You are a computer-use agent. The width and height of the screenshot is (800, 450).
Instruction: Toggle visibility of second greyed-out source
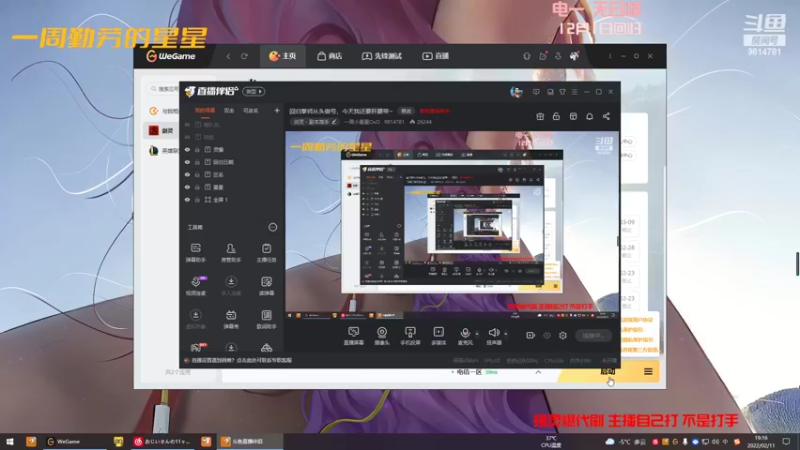[187, 137]
